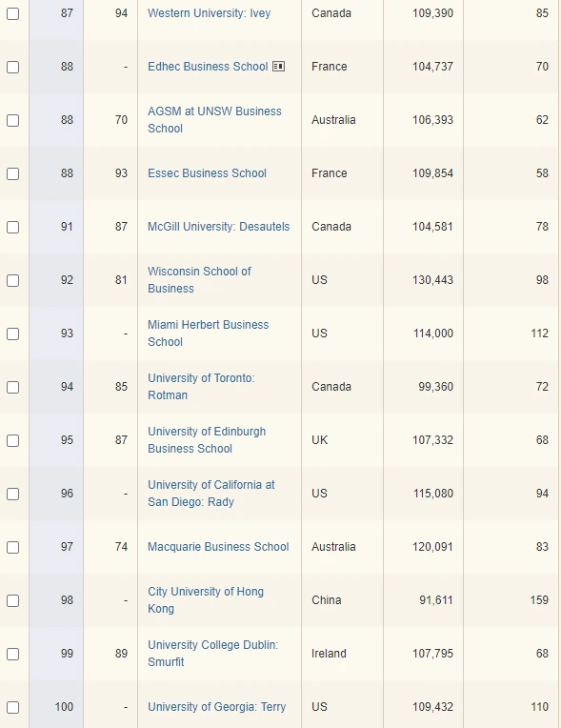Click rank 100 in Georgia: Terry row

click(x=64, y=707)
